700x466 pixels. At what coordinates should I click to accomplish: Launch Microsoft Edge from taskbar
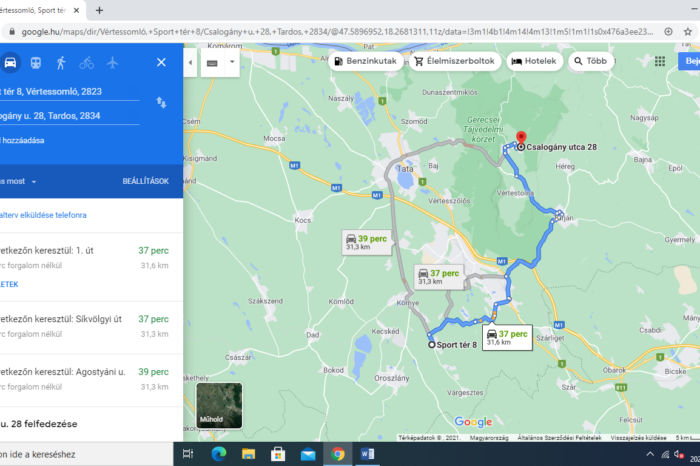tap(218, 454)
